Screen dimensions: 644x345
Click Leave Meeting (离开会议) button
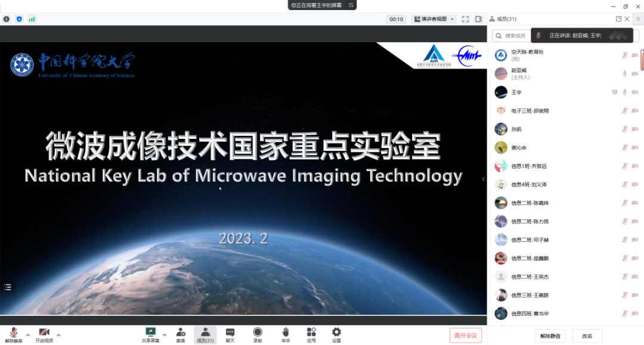[x=466, y=335]
